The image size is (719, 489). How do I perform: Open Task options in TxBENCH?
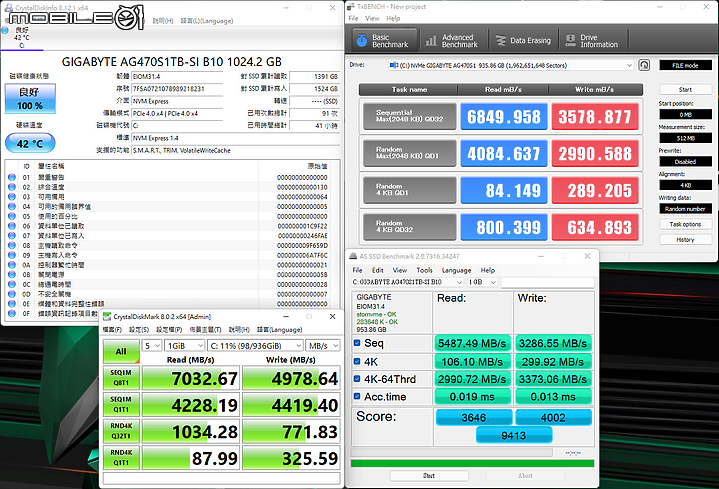click(x=685, y=224)
